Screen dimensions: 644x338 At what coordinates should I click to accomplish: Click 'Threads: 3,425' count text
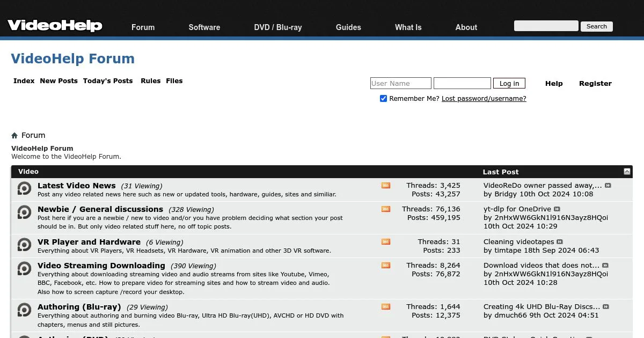[433, 186]
